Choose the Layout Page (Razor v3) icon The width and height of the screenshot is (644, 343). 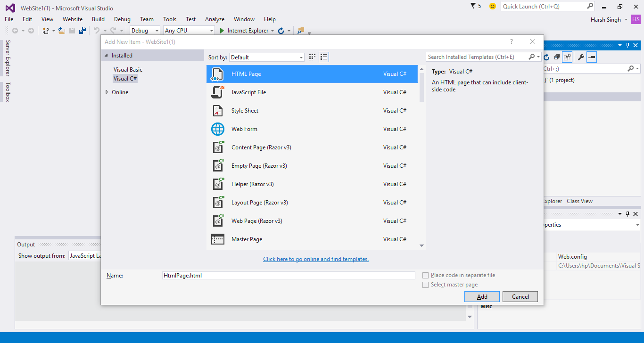(217, 203)
